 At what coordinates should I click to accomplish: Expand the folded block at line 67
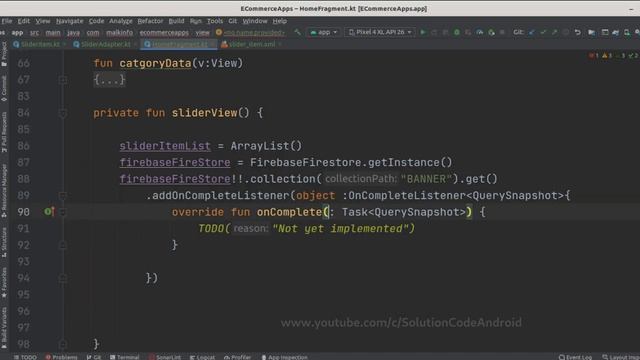point(62,80)
